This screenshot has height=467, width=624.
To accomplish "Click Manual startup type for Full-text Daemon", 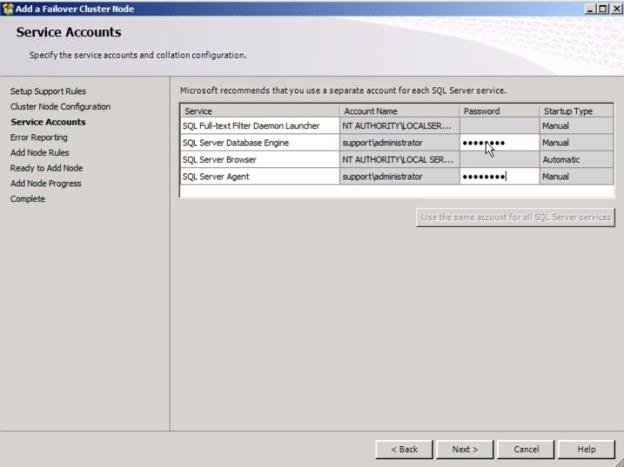I will (576, 126).
